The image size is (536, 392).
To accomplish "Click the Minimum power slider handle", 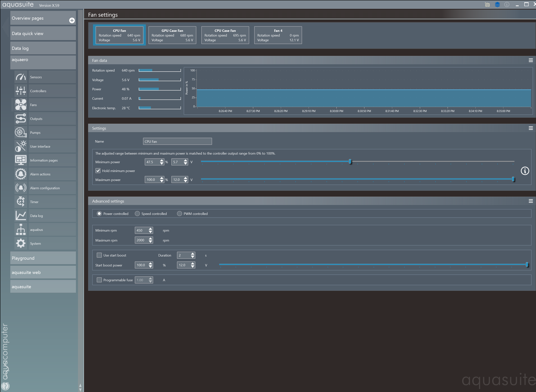I will 350,162.
